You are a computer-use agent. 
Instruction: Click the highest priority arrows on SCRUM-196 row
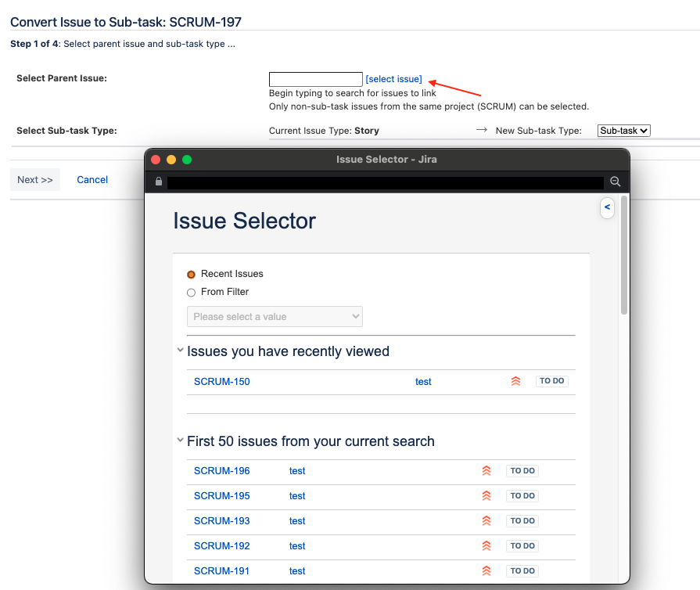click(x=486, y=470)
